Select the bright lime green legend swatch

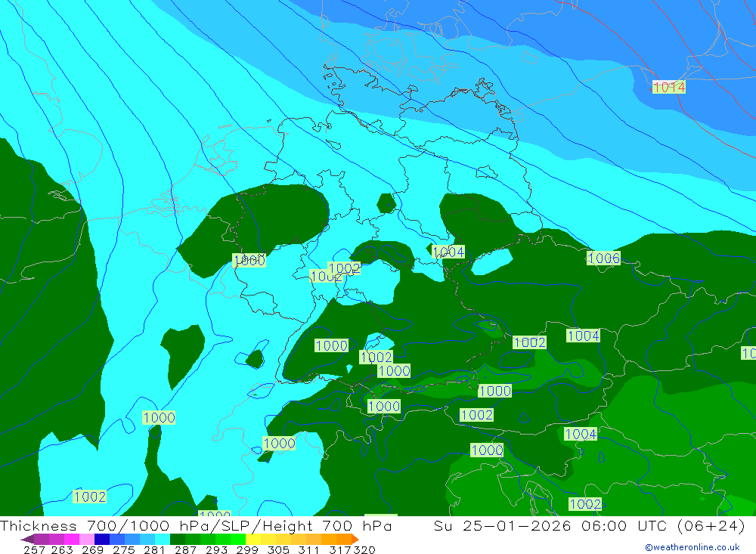pos(238,539)
